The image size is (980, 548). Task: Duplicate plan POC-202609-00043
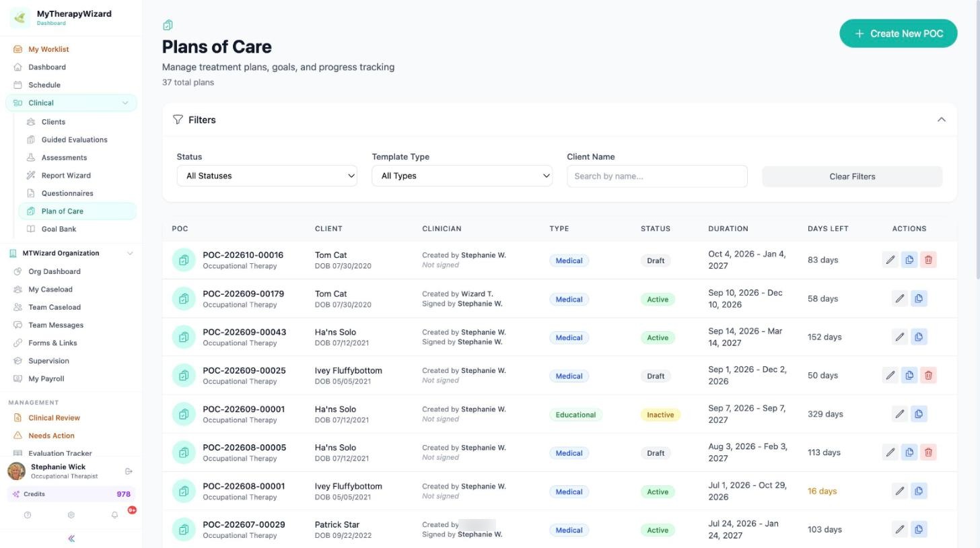(919, 337)
